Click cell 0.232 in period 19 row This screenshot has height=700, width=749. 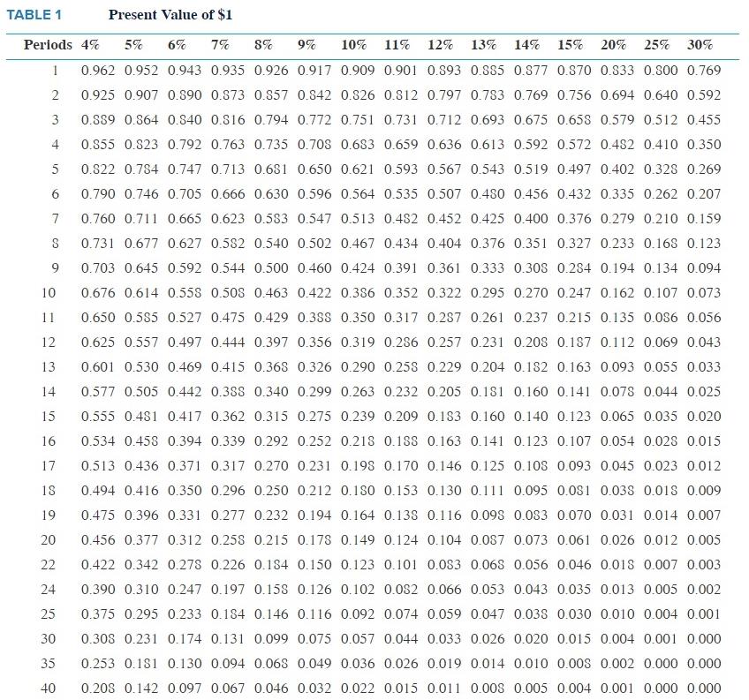[271, 516]
